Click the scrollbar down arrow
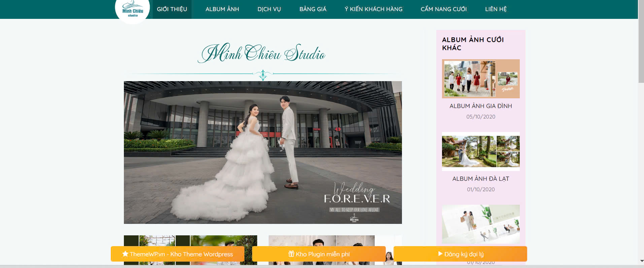Image resolution: width=644 pixels, height=268 pixels. [641, 261]
